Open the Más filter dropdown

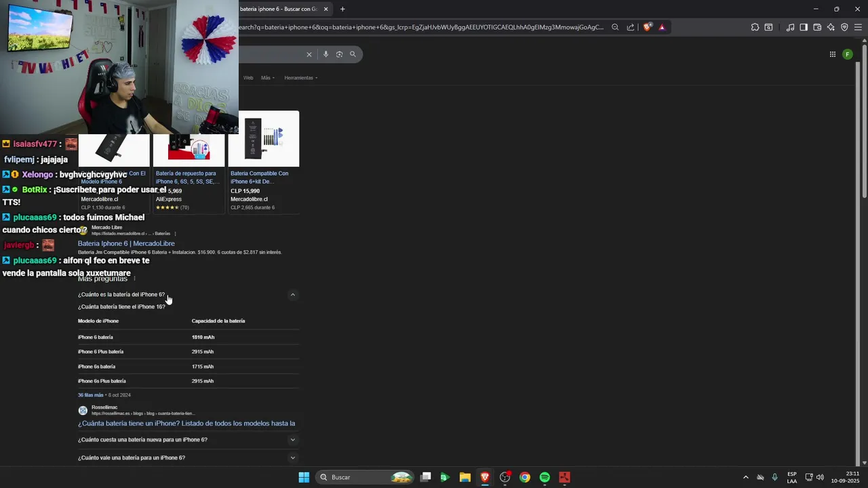(x=267, y=78)
